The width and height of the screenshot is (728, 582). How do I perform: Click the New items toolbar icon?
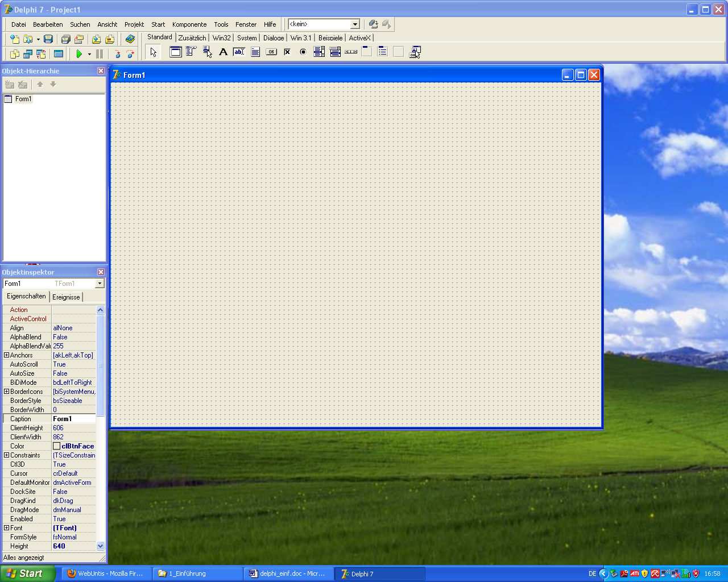[15, 39]
